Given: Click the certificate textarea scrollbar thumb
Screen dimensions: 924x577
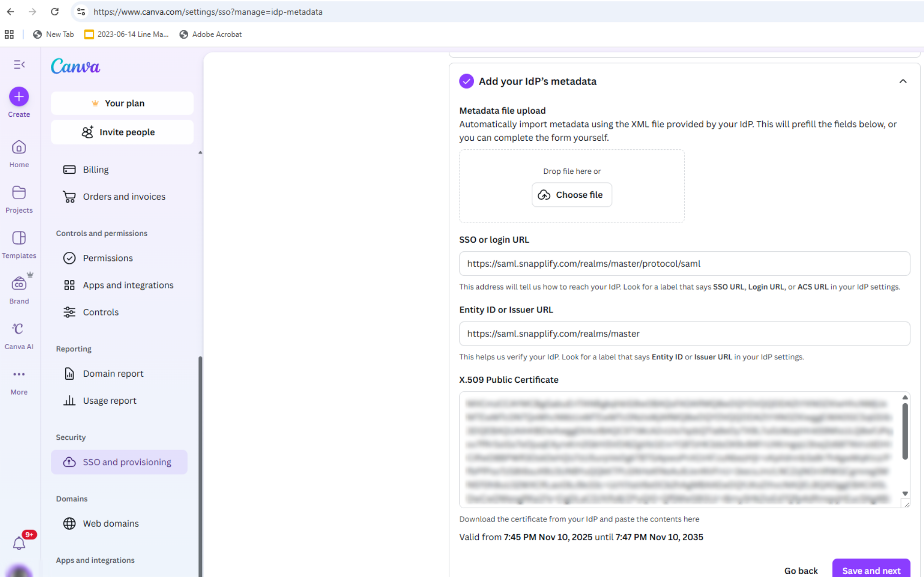Looking at the screenshot, I should tap(905, 431).
